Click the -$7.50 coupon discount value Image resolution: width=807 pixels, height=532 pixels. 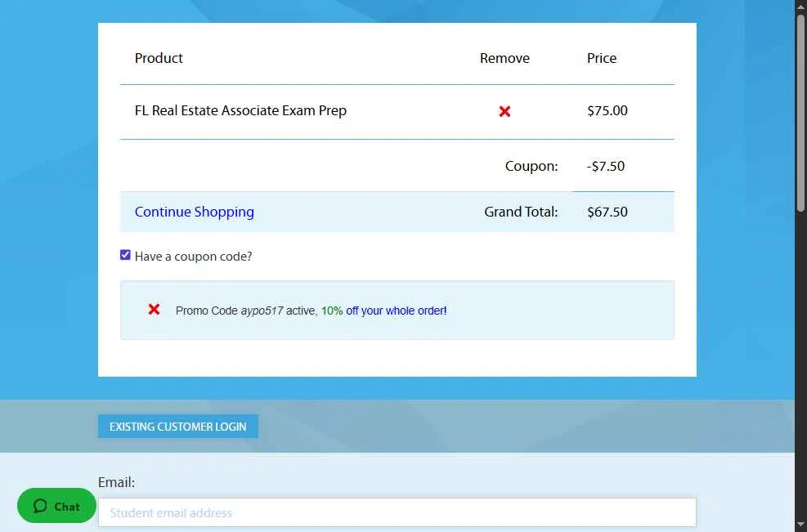click(x=606, y=166)
